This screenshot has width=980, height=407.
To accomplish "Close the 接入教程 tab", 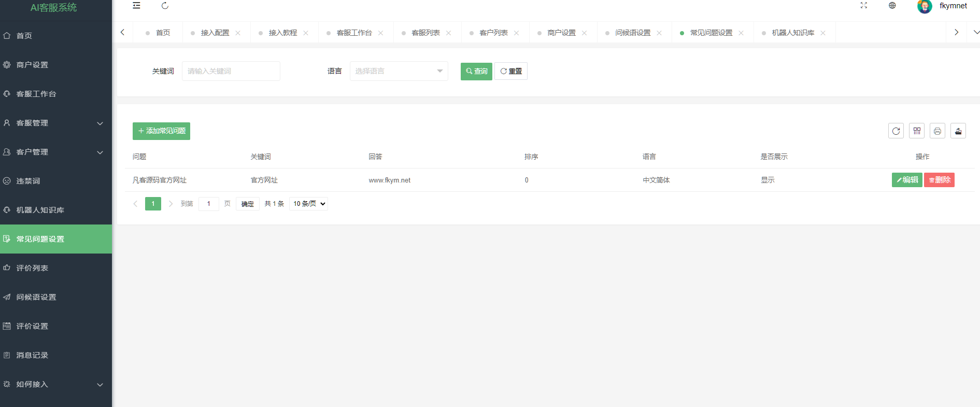I will coord(306,33).
